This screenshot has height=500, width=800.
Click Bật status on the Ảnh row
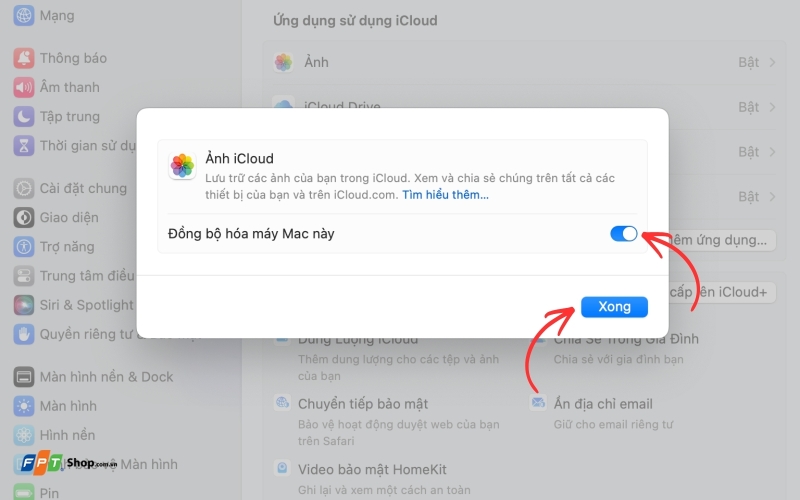click(x=748, y=62)
